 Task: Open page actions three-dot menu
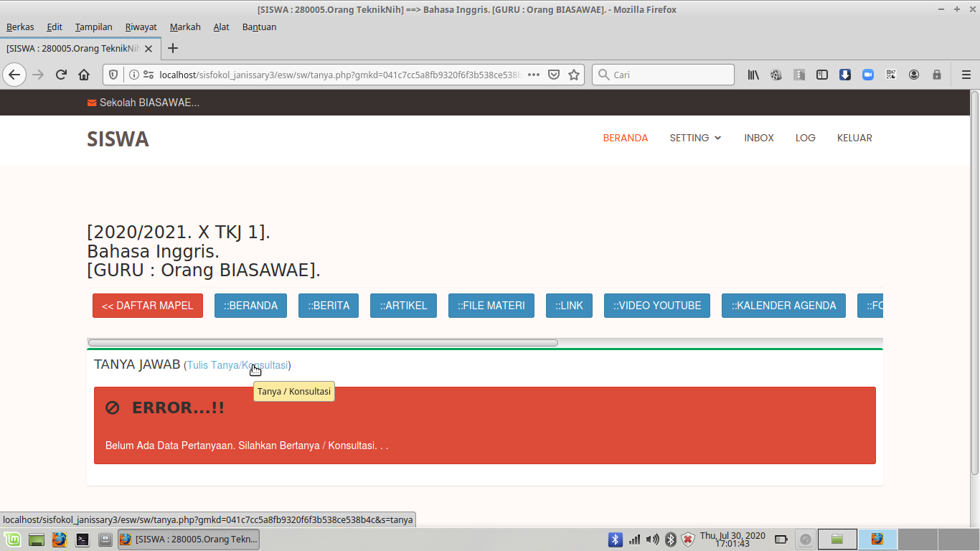tap(534, 75)
